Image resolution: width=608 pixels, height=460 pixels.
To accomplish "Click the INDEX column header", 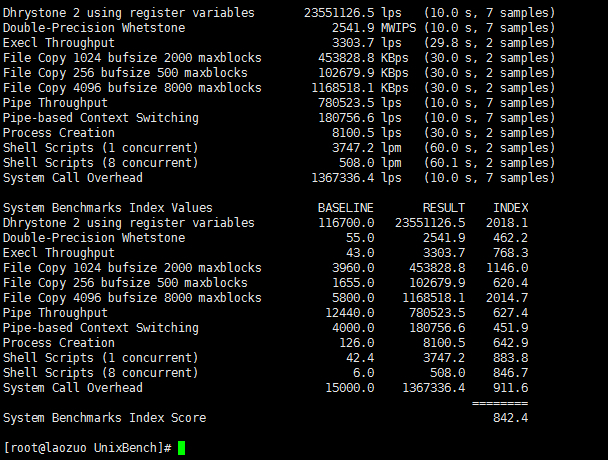I will coord(510,208).
